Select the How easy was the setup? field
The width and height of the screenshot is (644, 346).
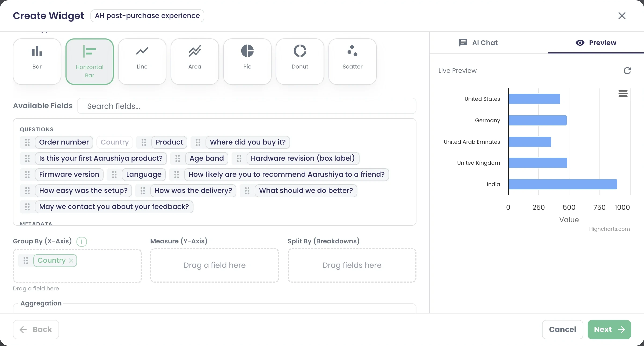[x=83, y=191]
